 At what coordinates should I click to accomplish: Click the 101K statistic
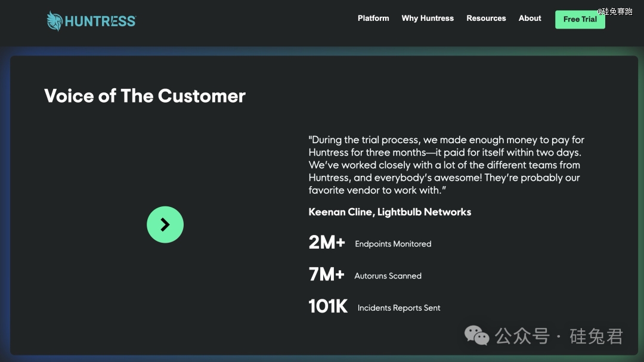coord(328,307)
